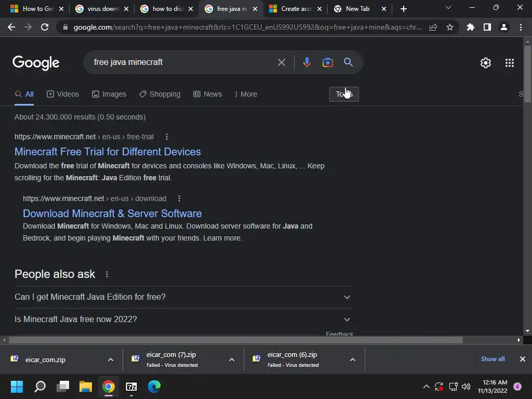The height and width of the screenshot is (399, 532).
Task: Open options for minecraft.net download result
Action: coord(179,198)
